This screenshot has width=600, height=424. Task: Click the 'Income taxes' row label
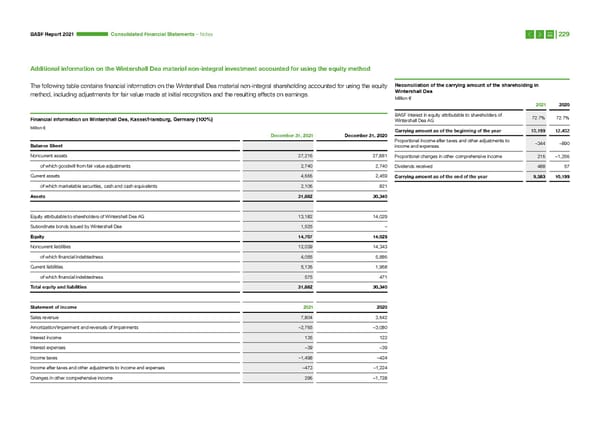click(x=44, y=358)
